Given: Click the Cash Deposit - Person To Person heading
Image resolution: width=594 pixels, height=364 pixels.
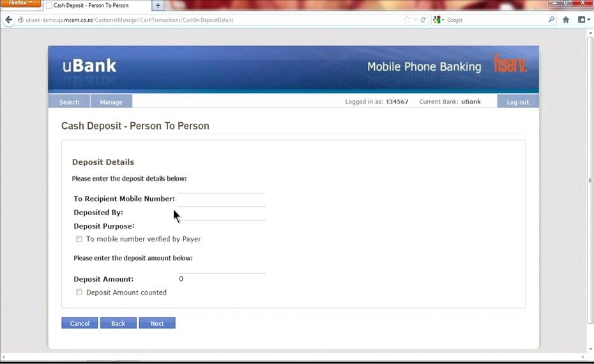Looking at the screenshot, I should click(x=135, y=126).
